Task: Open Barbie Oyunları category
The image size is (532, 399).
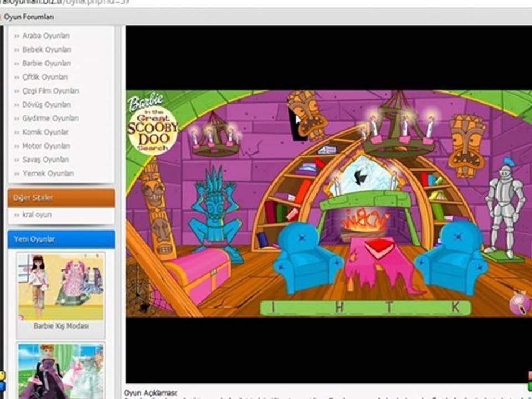Action: tap(47, 63)
